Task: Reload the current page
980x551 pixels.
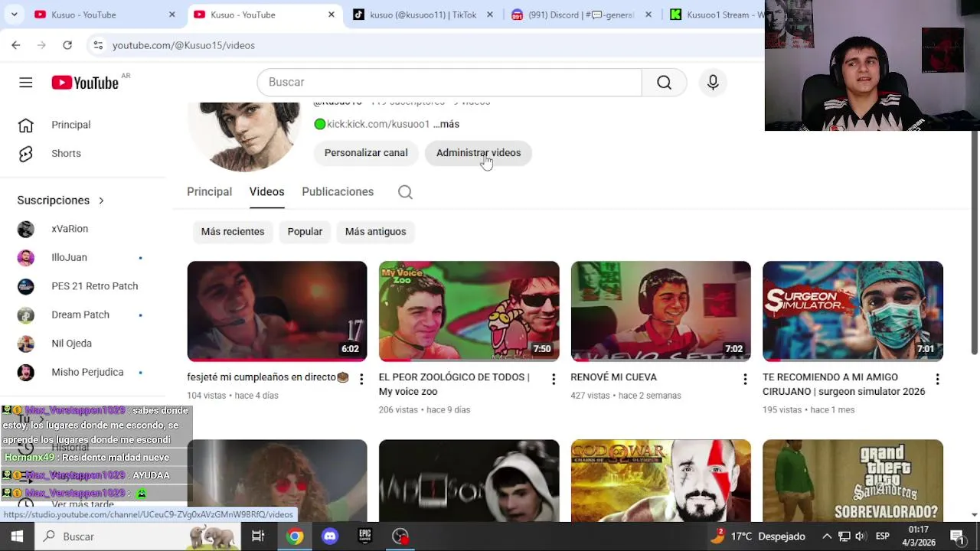Action: (67, 45)
